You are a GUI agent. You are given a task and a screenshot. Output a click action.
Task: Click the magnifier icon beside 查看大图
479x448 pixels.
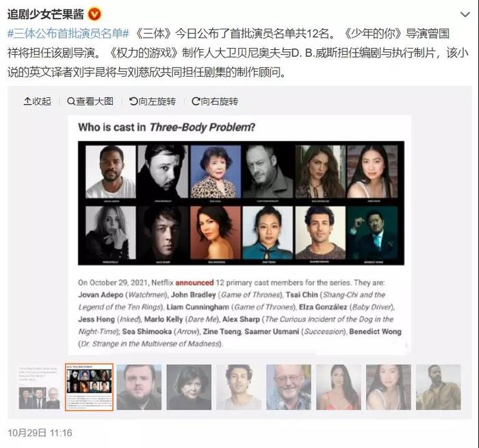[x=71, y=101]
